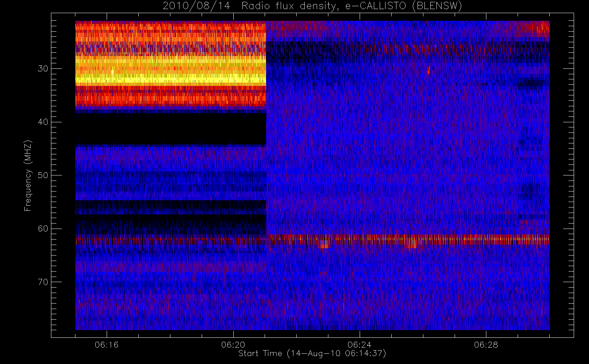The height and width of the screenshot is (364, 589).
Task: Click the plot title '2010/08/14 Radio flux density'
Action: point(312,6)
